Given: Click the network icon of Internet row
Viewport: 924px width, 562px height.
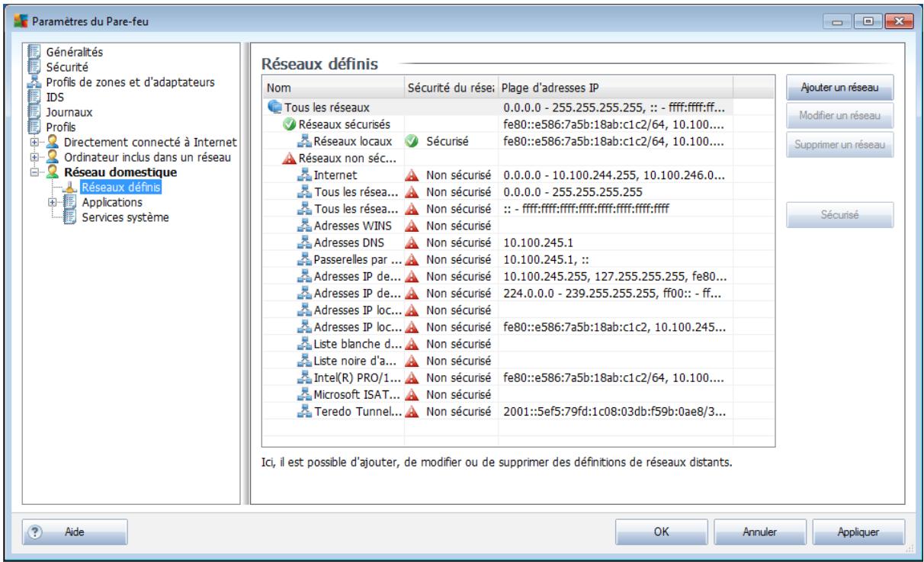Looking at the screenshot, I should pos(305,175).
